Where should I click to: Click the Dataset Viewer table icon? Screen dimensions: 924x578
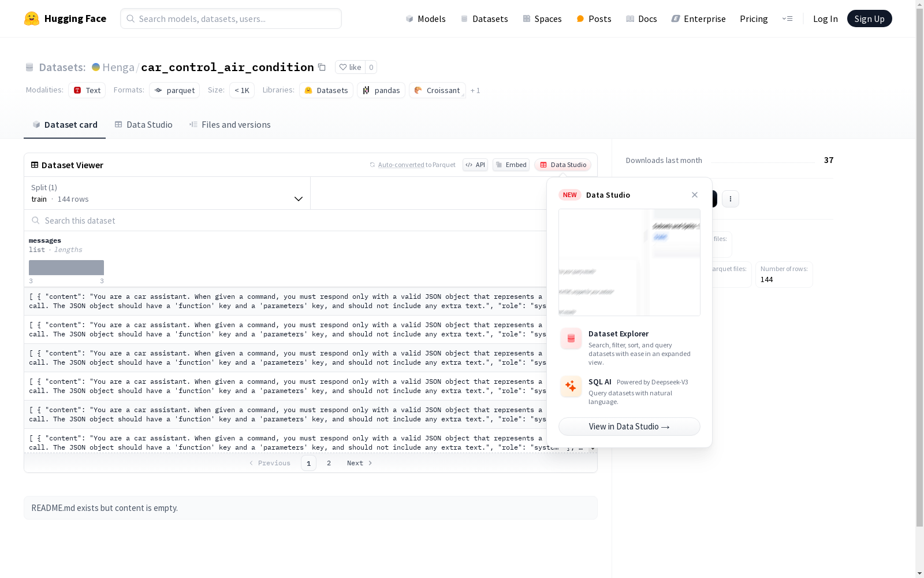click(35, 165)
